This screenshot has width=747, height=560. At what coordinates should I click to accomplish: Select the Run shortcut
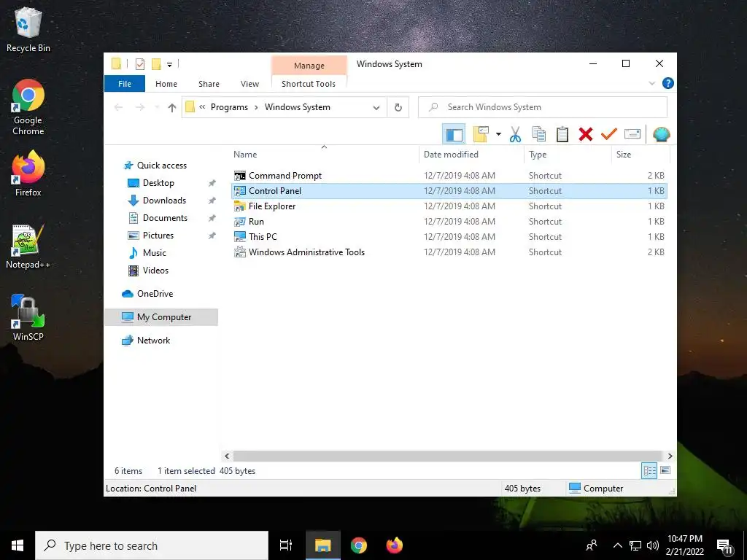pyautogui.click(x=449, y=222)
